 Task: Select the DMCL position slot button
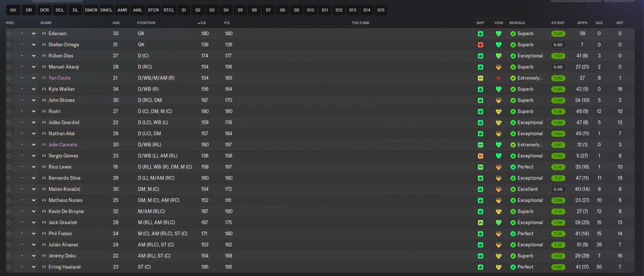(x=107, y=10)
